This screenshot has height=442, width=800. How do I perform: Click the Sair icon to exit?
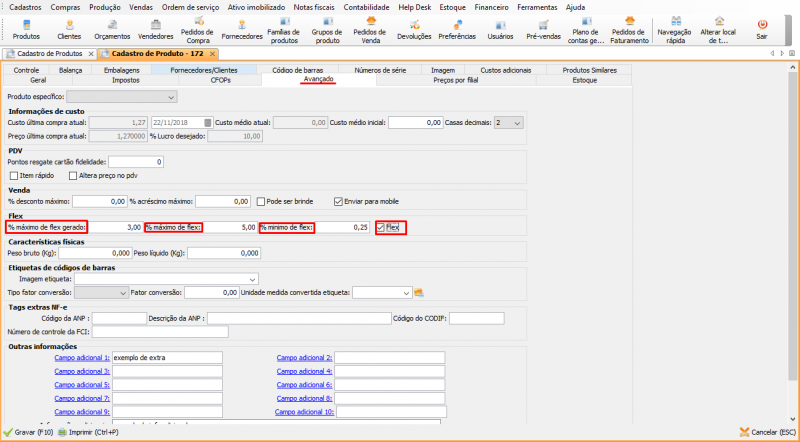coord(762,28)
